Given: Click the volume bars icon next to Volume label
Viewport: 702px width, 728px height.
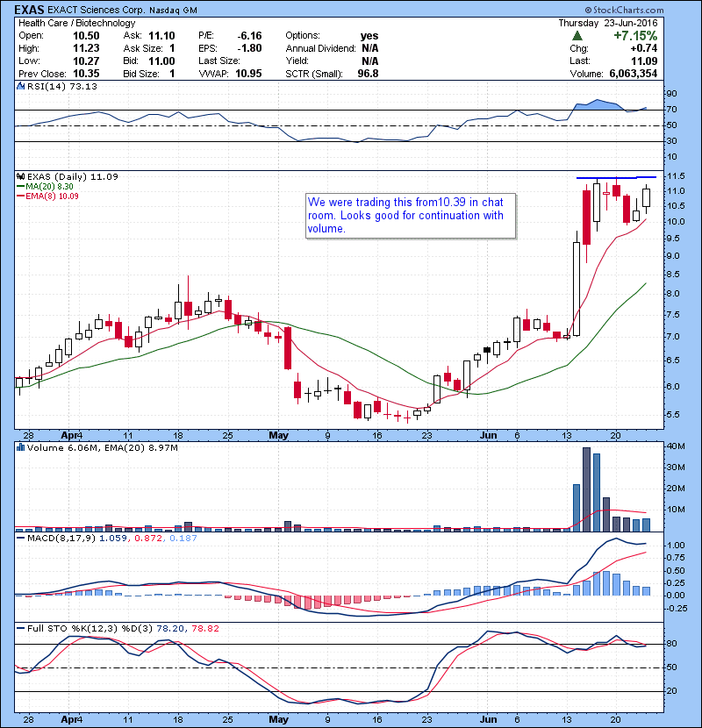Looking at the screenshot, I should click(x=20, y=447).
